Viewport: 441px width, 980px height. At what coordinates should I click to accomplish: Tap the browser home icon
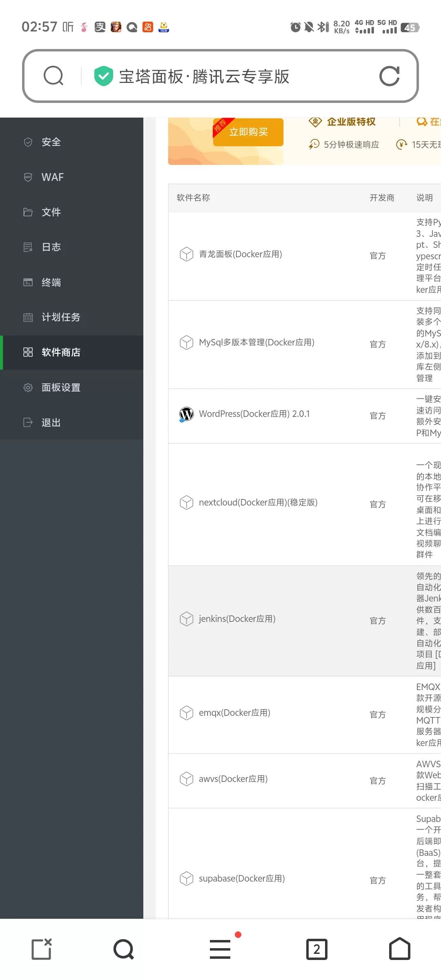point(399,949)
